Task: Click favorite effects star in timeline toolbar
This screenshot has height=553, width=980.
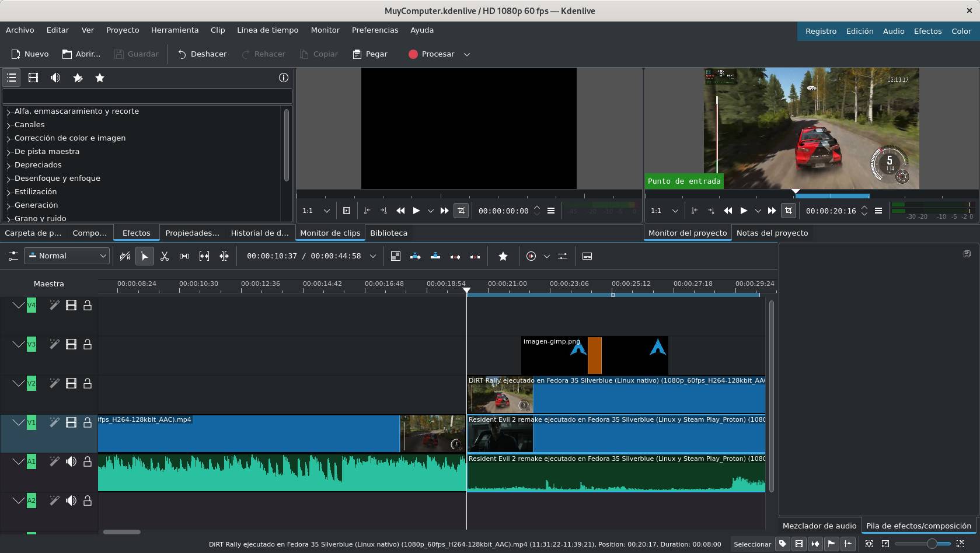Action: click(503, 256)
